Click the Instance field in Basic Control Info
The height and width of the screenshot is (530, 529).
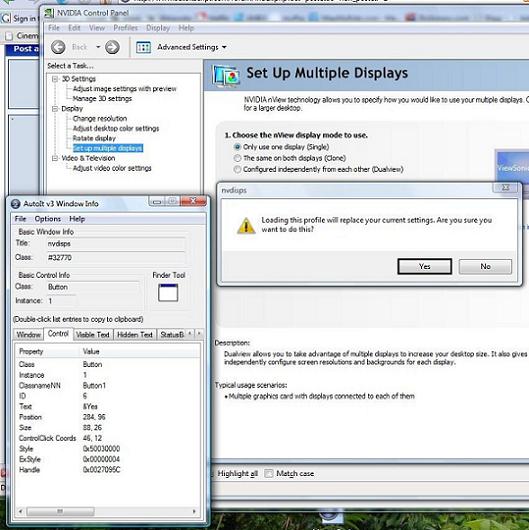coord(61,301)
